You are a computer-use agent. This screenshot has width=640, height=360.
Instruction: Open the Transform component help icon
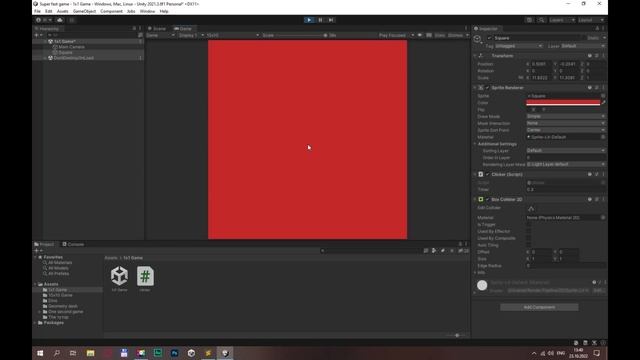[x=589, y=56]
